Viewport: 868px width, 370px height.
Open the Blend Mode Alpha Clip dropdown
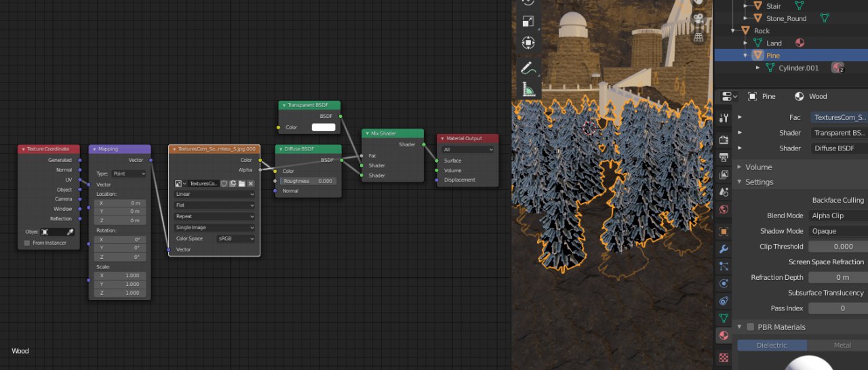tap(838, 215)
